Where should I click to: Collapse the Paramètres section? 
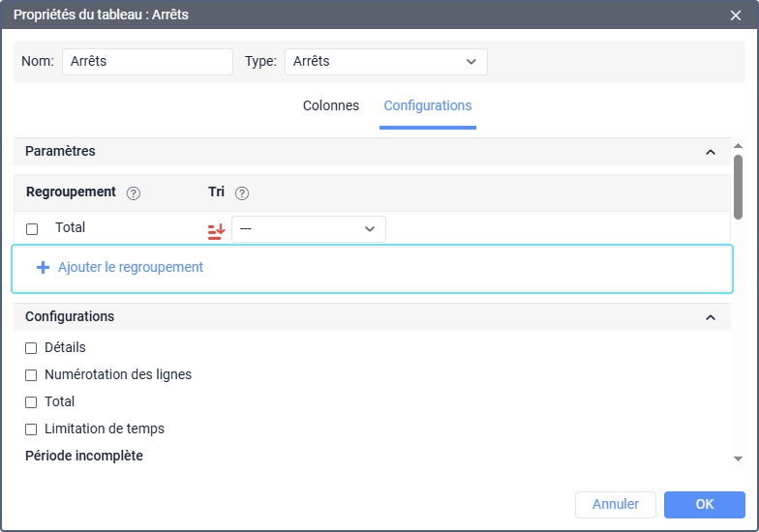[710, 152]
